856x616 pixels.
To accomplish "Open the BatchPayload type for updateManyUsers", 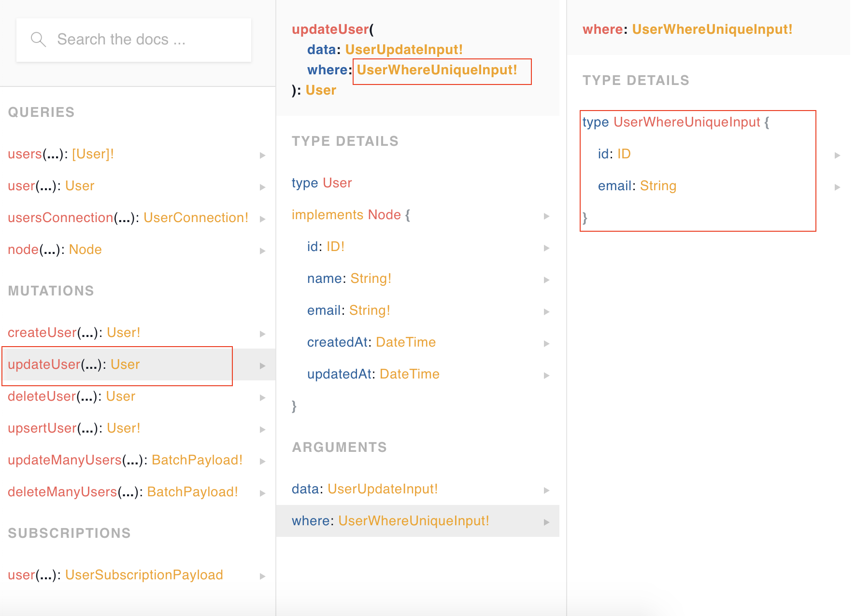I will (197, 460).
